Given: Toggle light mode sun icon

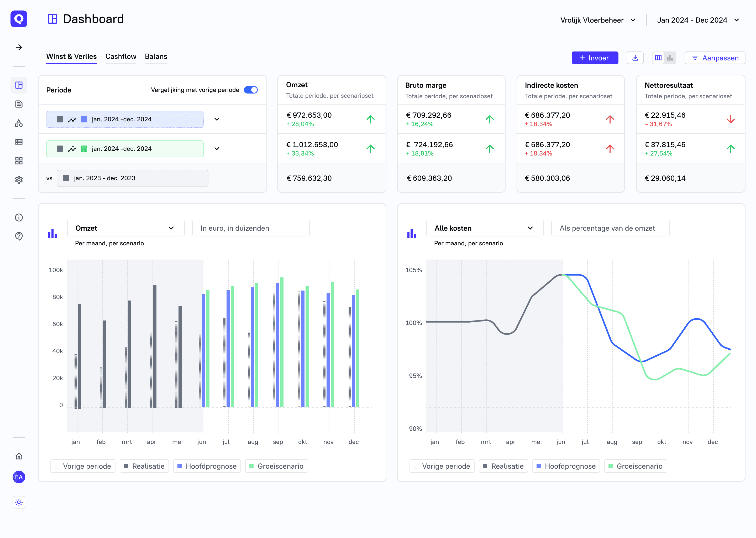Looking at the screenshot, I should pos(19,502).
